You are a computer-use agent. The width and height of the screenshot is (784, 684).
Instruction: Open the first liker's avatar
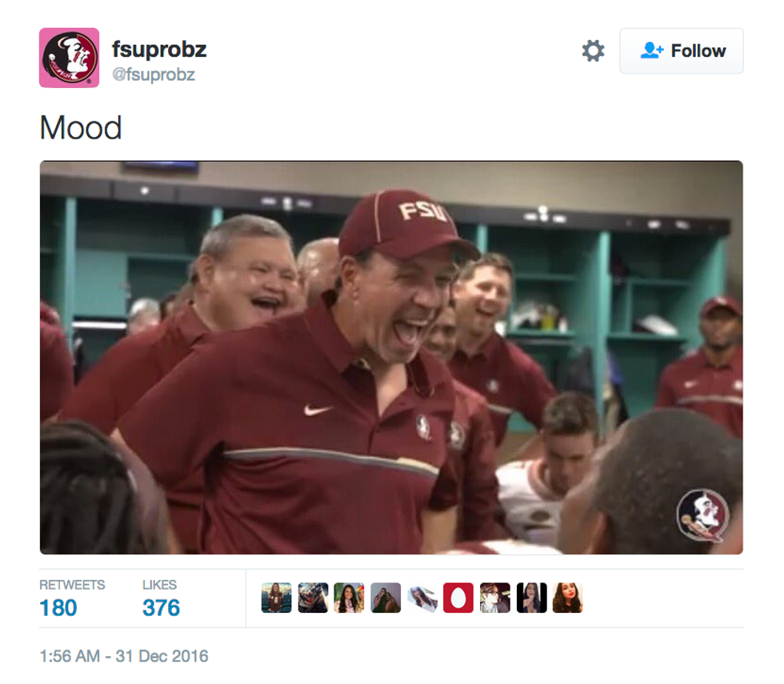click(276, 598)
